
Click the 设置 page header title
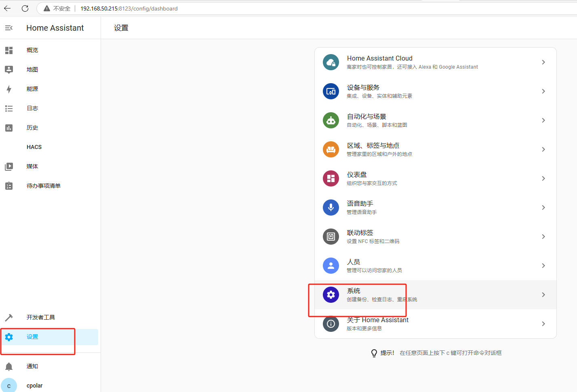point(121,28)
